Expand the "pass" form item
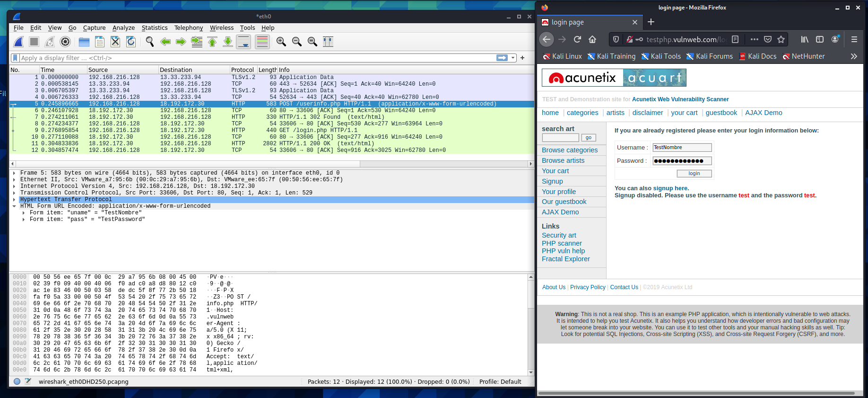The image size is (868, 398). [x=24, y=219]
